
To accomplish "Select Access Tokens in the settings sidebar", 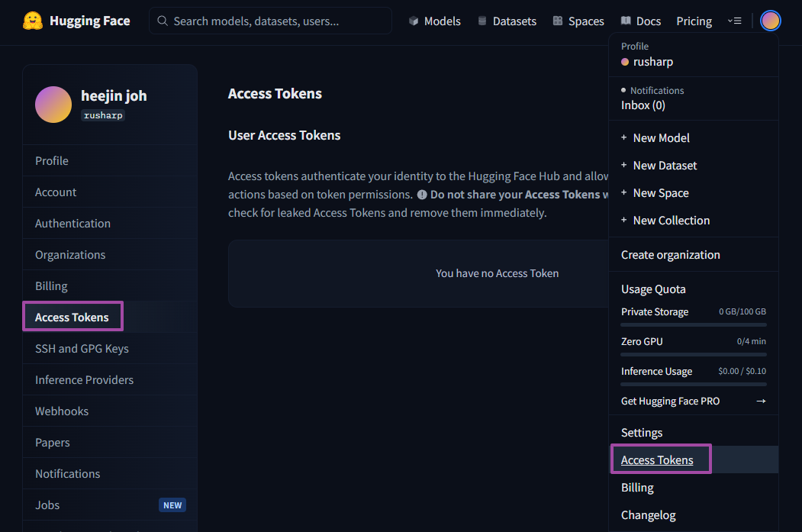I will click(110, 318).
